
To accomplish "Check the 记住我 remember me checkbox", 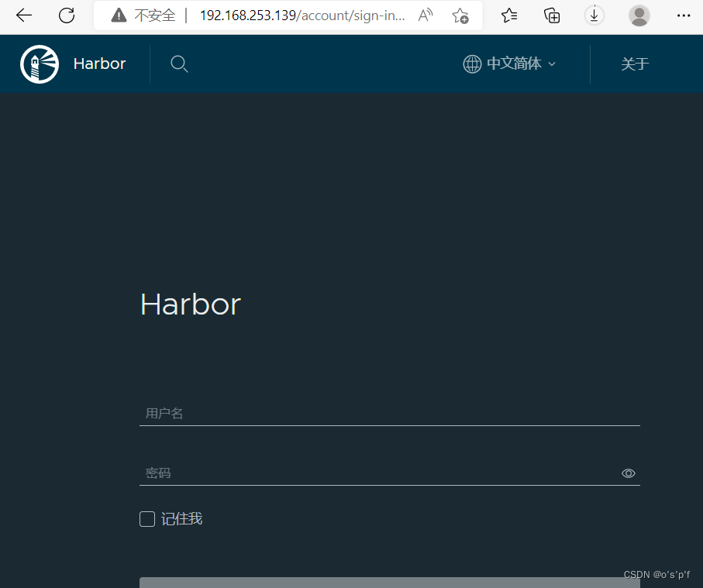I will point(147,519).
